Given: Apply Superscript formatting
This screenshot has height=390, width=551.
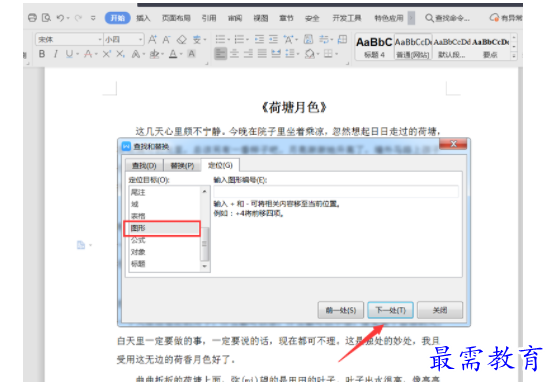Looking at the screenshot, I should pos(106,54).
